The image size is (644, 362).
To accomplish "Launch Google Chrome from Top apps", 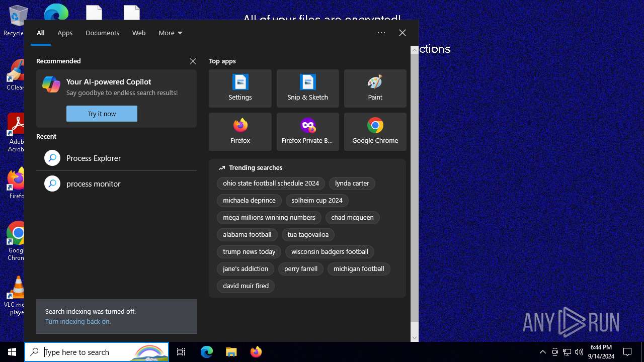I will pos(375,132).
